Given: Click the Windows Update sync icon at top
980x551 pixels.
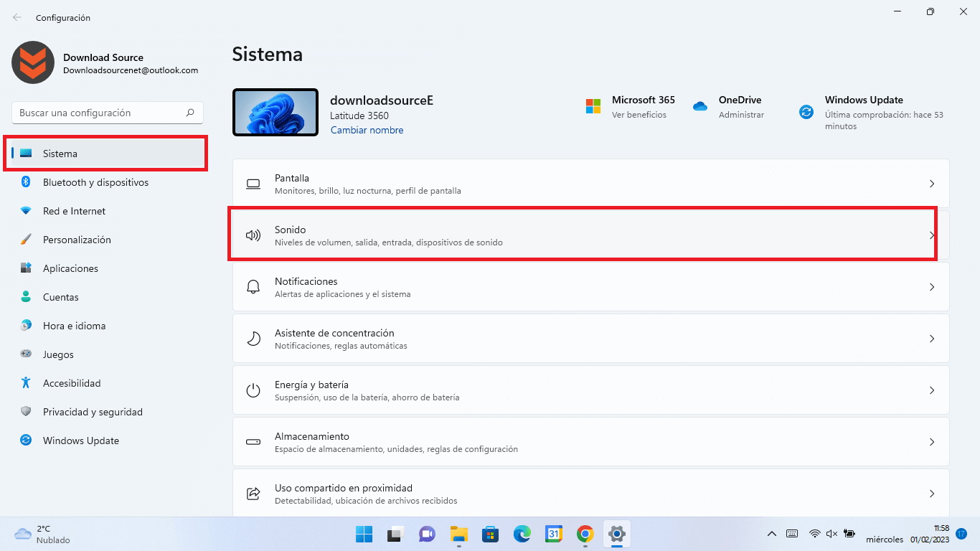Looking at the screenshot, I should pos(806,112).
